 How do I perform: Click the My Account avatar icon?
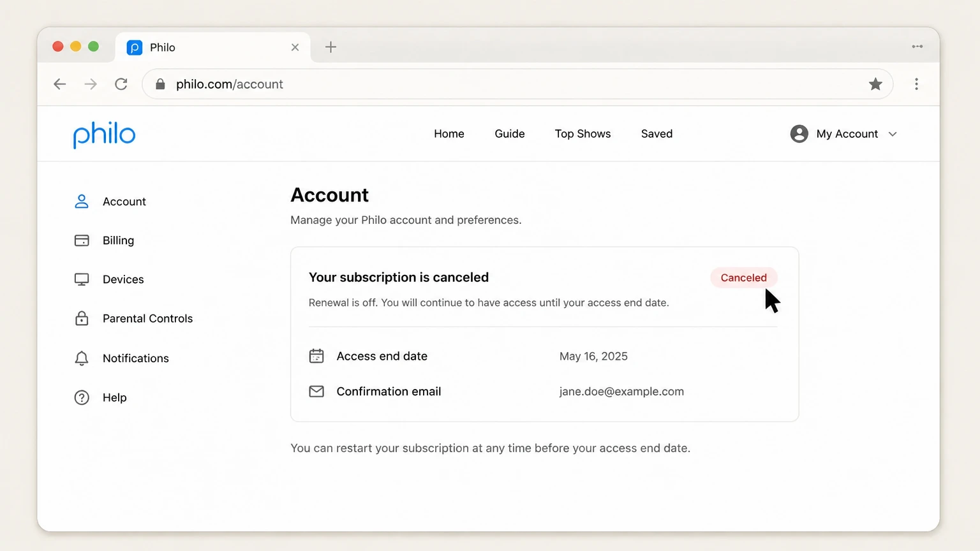click(x=799, y=134)
